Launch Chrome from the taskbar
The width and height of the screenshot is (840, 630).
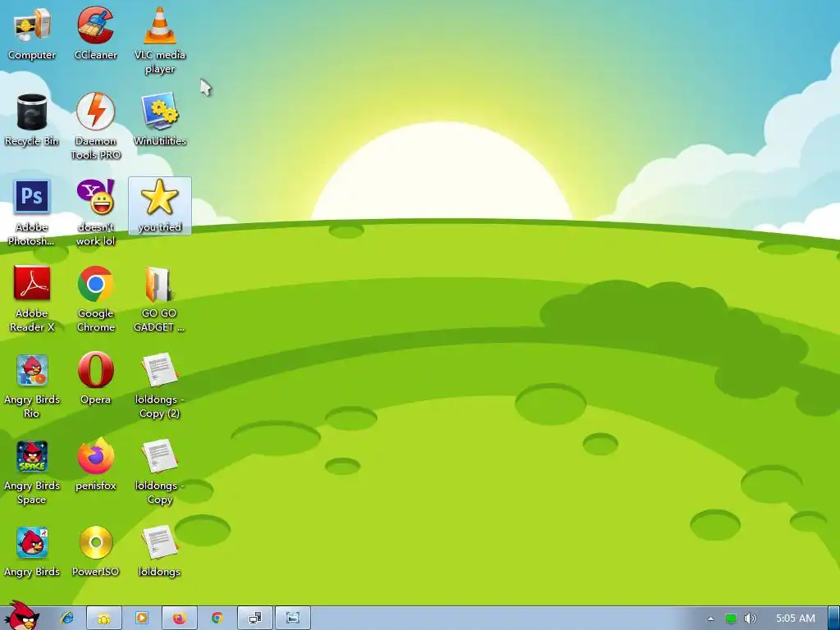click(x=217, y=618)
